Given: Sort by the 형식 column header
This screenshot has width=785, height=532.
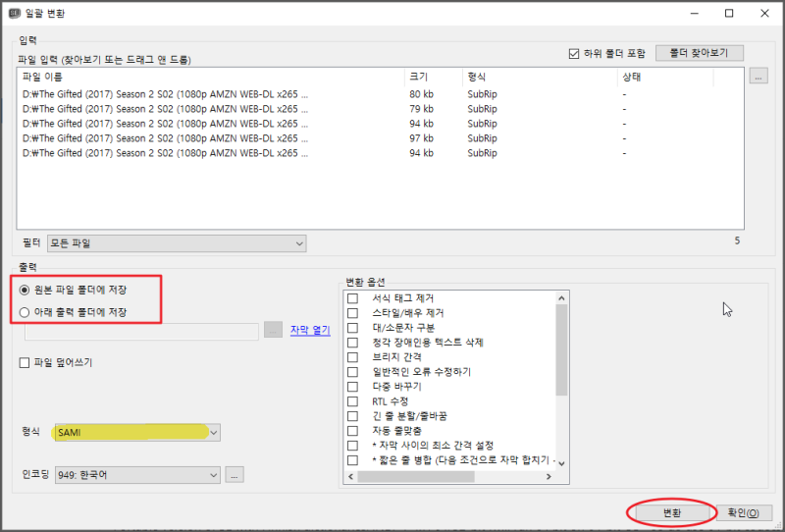Looking at the screenshot, I should tap(540, 77).
